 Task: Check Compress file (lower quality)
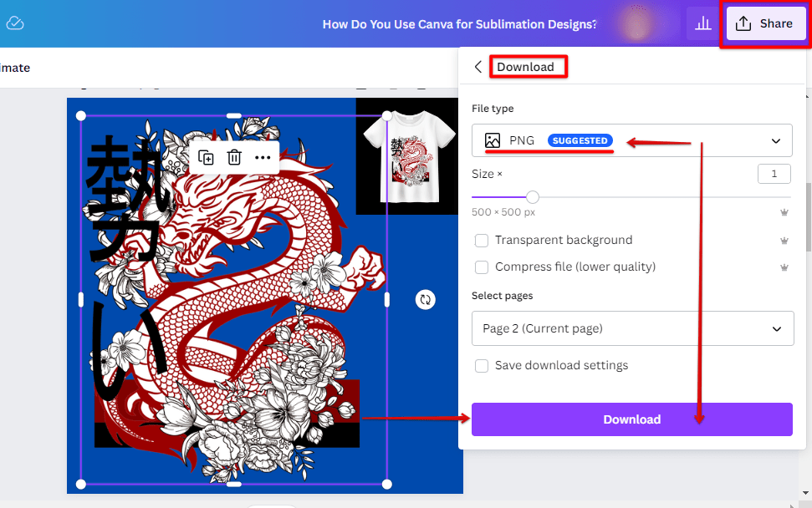click(482, 267)
